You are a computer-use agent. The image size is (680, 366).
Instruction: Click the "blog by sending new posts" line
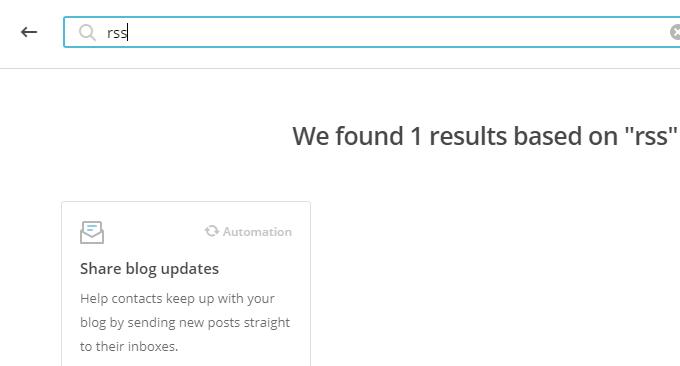pyautogui.click(x=185, y=323)
